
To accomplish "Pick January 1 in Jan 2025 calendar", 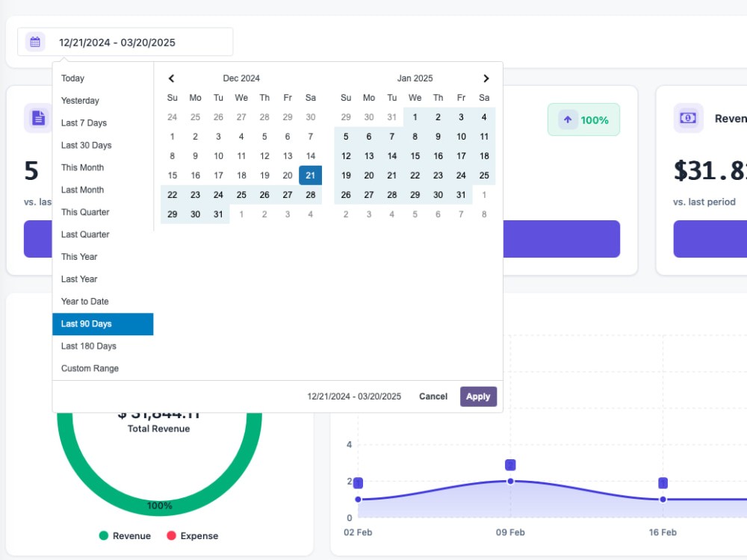I will [415, 117].
